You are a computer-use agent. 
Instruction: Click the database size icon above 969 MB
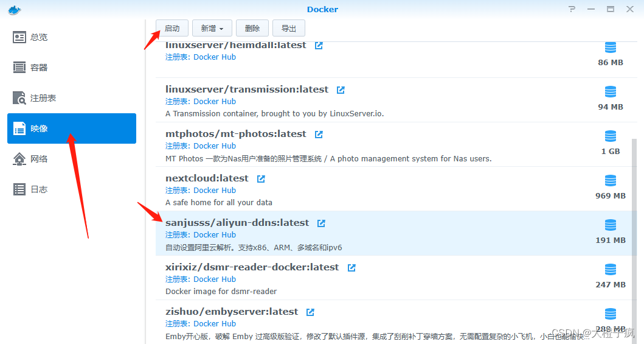(x=611, y=180)
